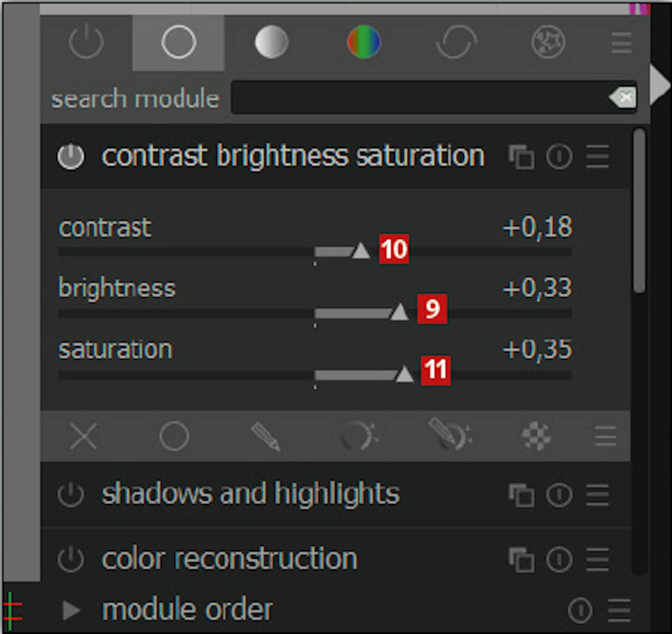The height and width of the screenshot is (634, 672).
Task: Open the color module group tab
Action: [363, 43]
